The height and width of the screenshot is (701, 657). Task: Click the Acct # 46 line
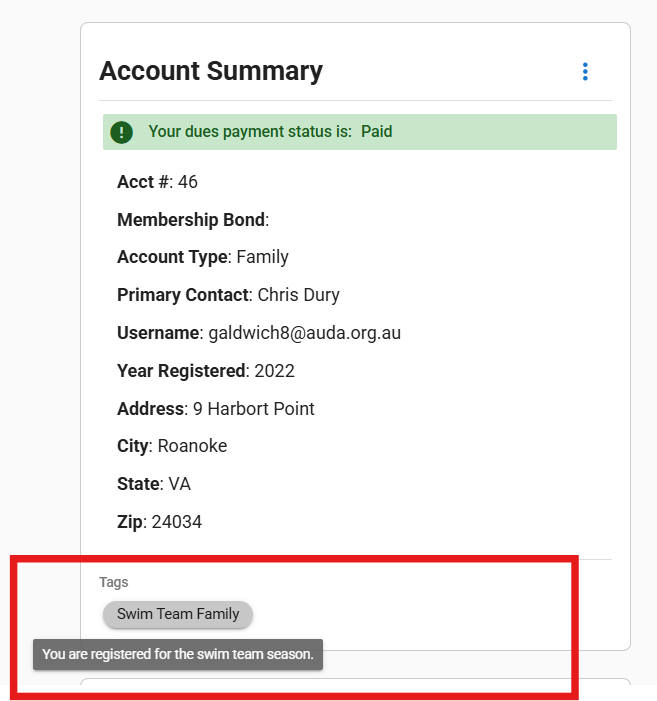coord(157,182)
